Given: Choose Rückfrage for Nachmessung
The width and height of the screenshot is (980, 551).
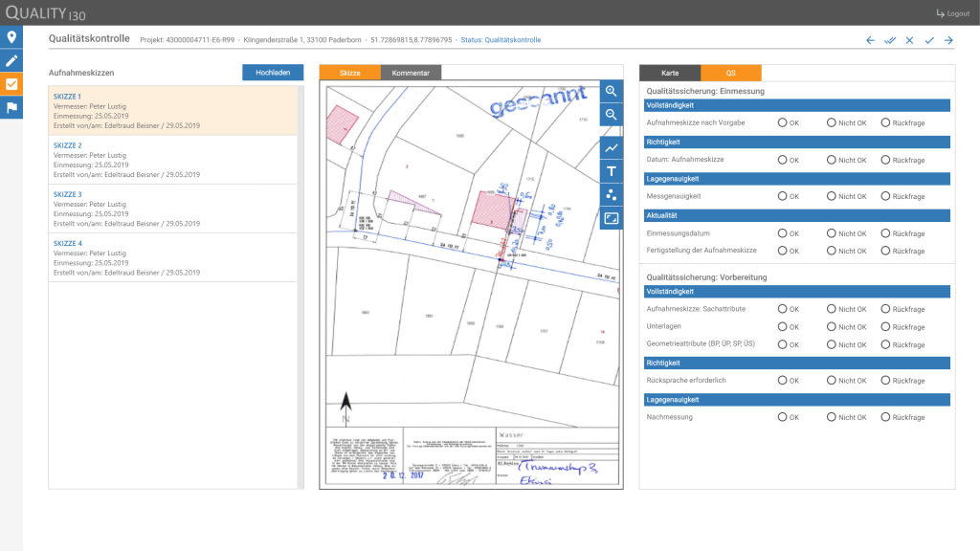Looking at the screenshot, I should [885, 417].
